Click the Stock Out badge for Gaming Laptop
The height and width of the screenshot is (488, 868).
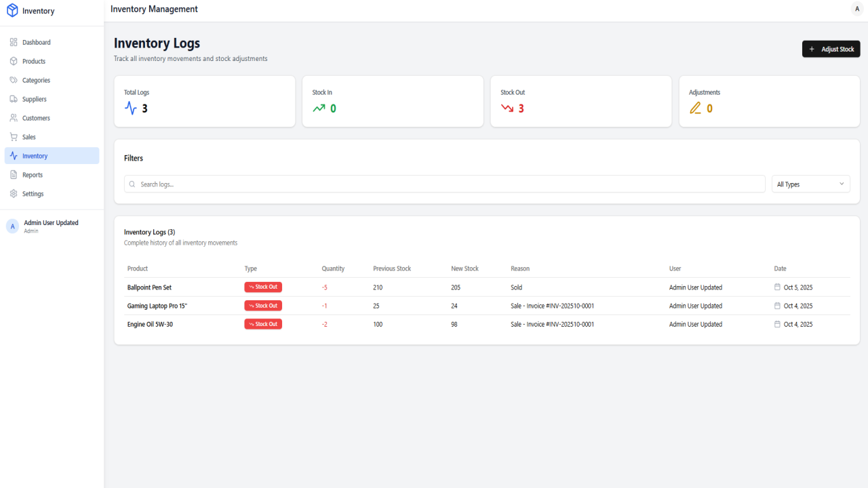tap(263, 306)
